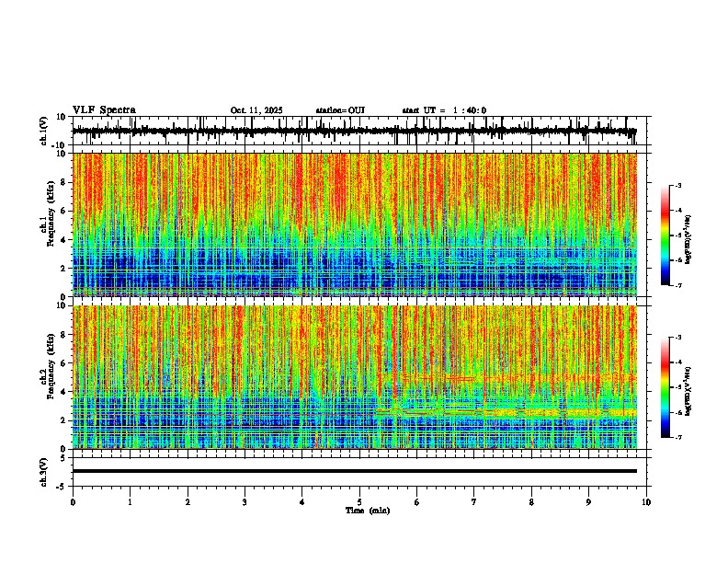Click the 4 tick on the Time axis

(302, 502)
